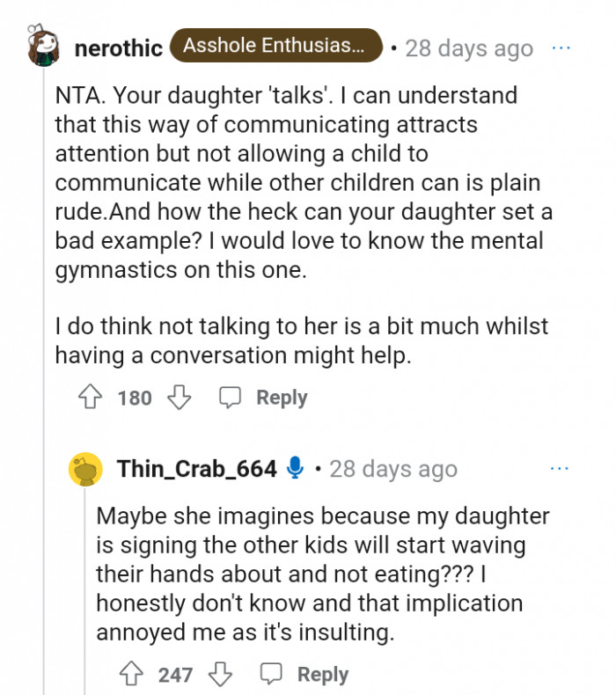Screen dimensions: 616x695
Task: Click Thin_Crab_664's 28 days ago timestamp
Action: 392,468
